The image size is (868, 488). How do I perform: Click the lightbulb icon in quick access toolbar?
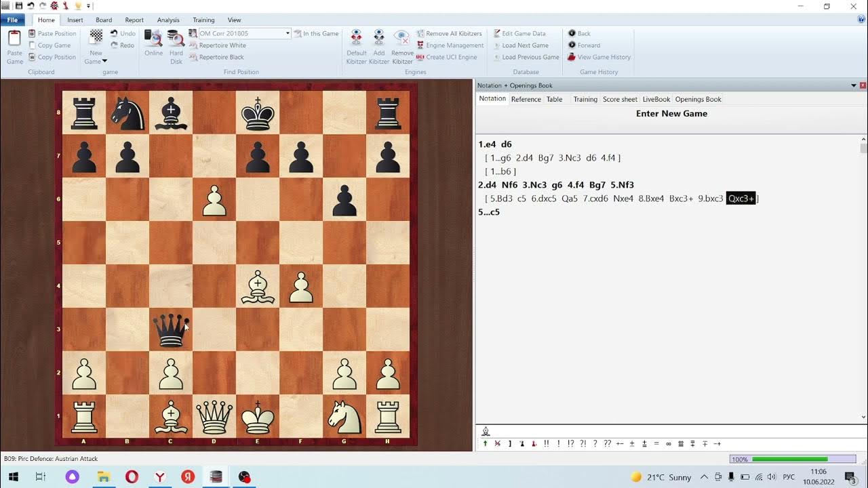pos(78,6)
